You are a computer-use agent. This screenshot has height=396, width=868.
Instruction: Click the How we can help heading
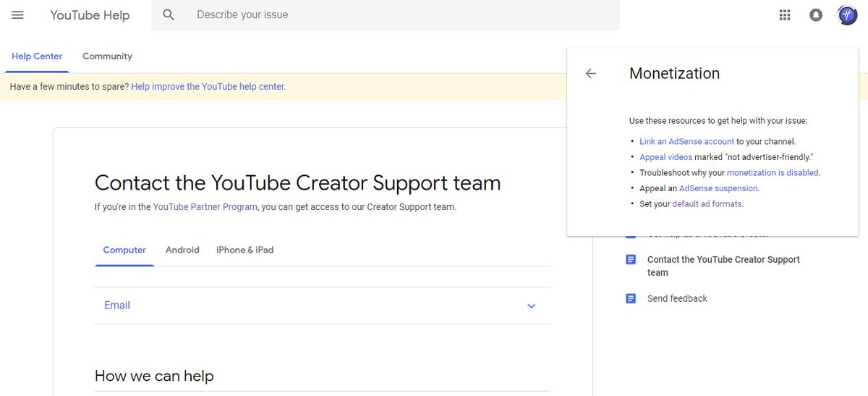(154, 376)
